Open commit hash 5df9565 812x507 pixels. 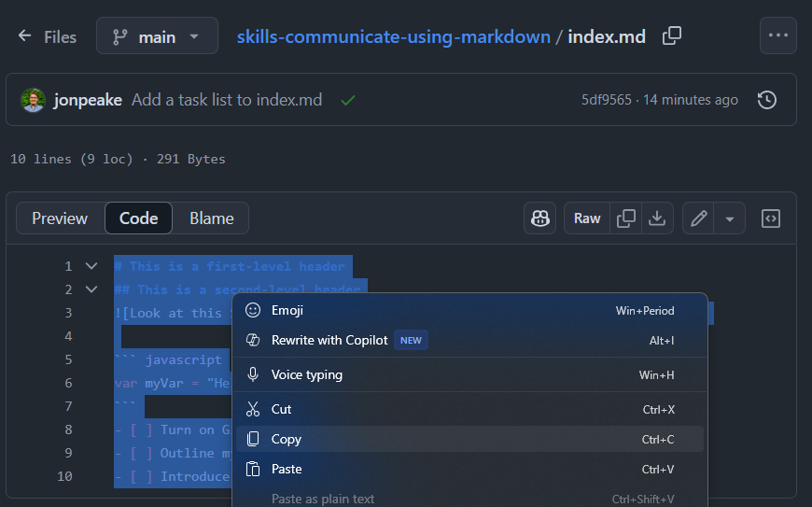(x=607, y=100)
